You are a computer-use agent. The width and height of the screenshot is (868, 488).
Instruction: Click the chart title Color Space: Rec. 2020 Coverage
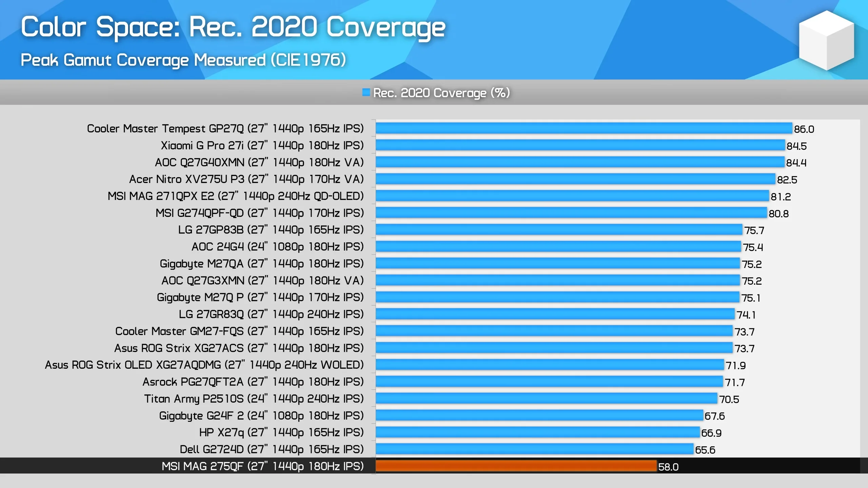(x=233, y=27)
